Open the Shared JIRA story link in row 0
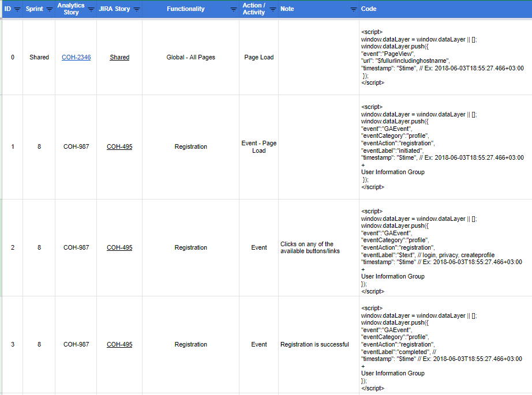This screenshot has height=395, width=532. pos(119,57)
